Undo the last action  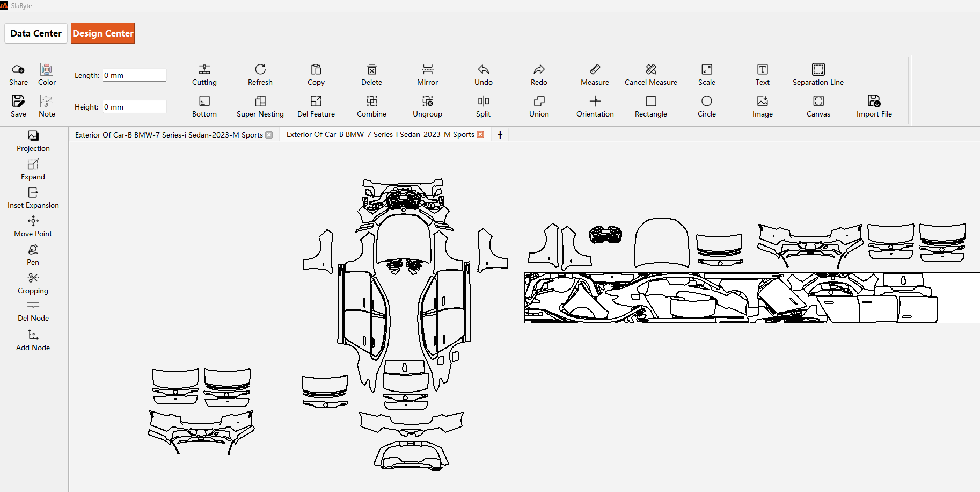(483, 75)
